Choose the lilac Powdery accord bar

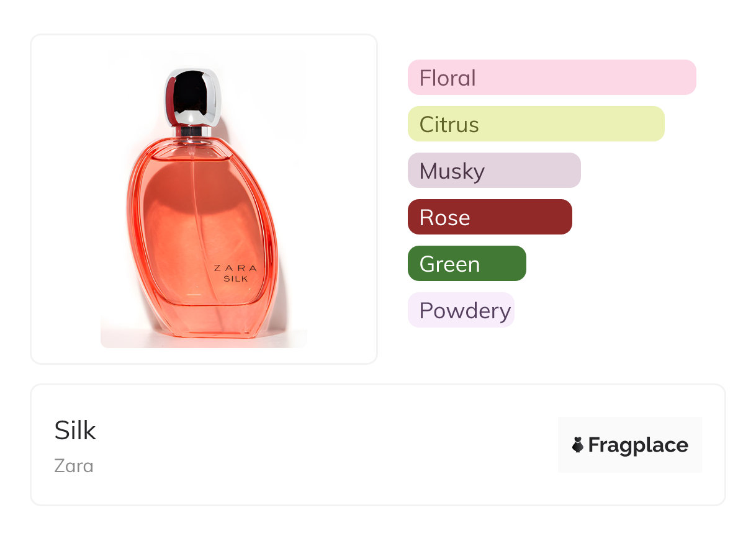click(461, 310)
